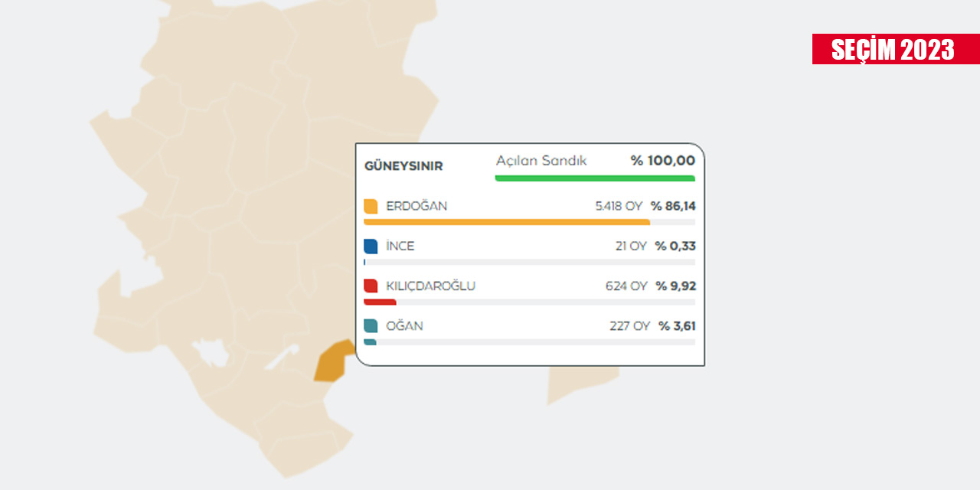Click the green Açılan Sandık progress bar

[595, 178]
